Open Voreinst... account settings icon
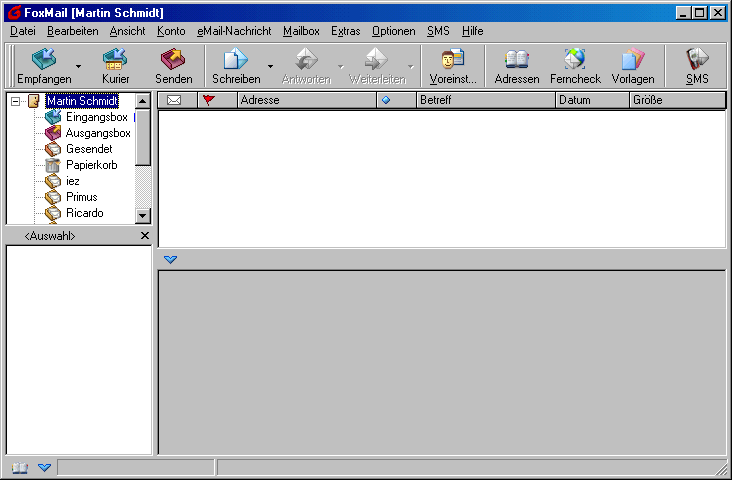The width and height of the screenshot is (732, 480). coord(453,60)
